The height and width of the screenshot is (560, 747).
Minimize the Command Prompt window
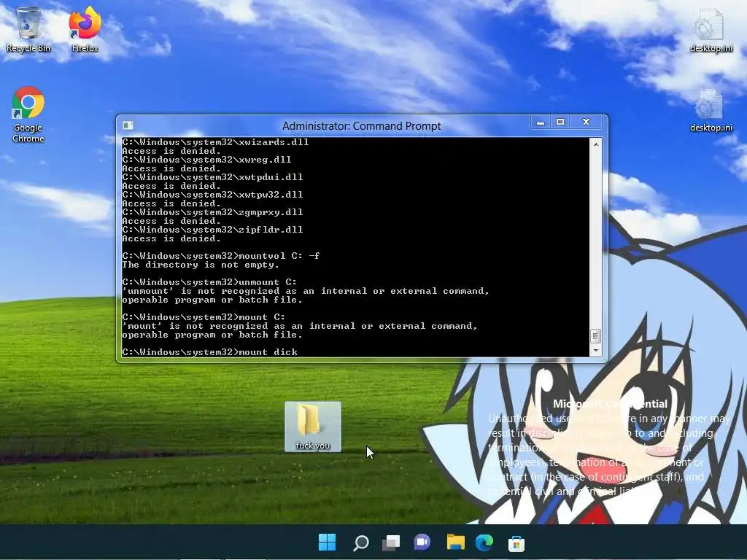(541, 122)
